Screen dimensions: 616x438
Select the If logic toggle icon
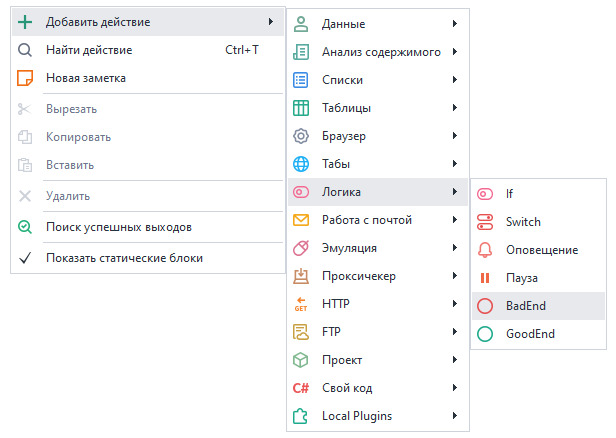pyautogui.click(x=485, y=193)
